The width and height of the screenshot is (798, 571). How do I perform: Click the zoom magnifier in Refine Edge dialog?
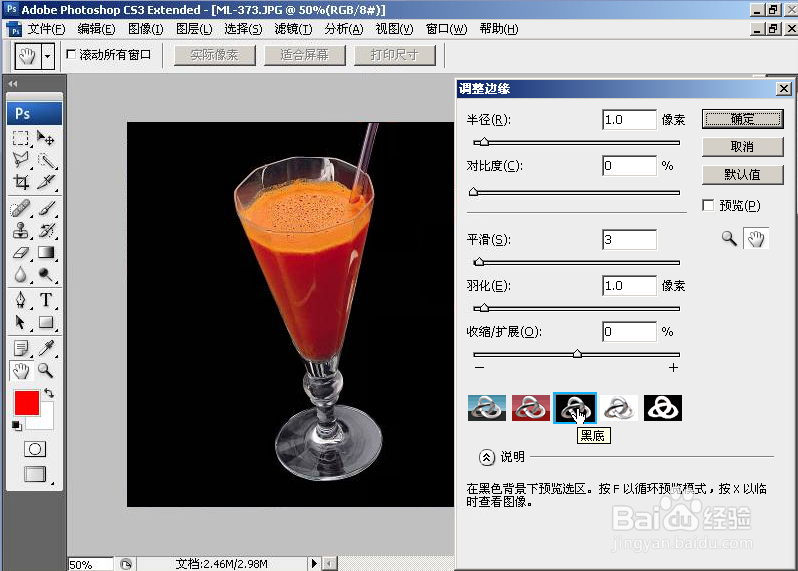coord(729,238)
